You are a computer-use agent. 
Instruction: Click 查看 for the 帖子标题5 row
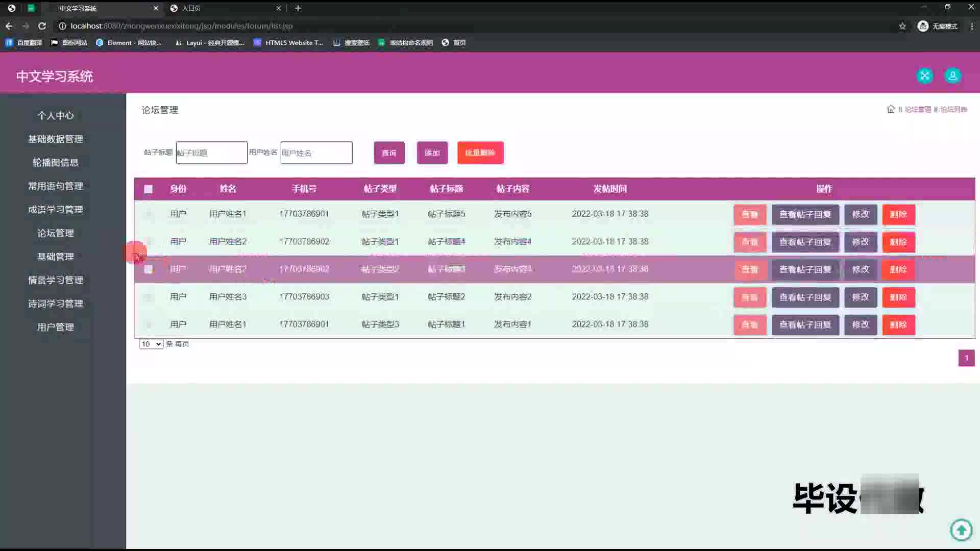coord(749,214)
